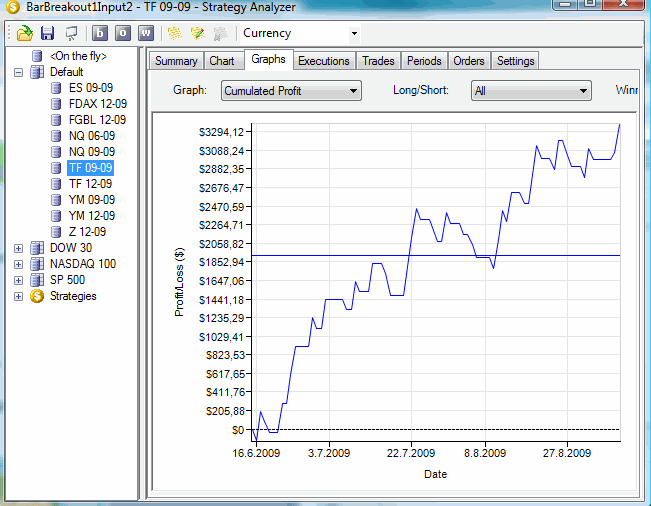Expand the DOW 30 tree node

click(19, 248)
